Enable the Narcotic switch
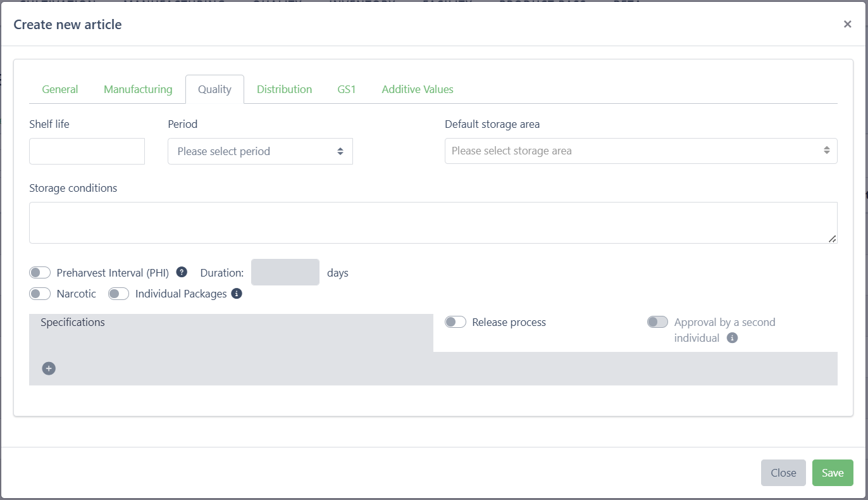This screenshot has width=868, height=500. pos(40,294)
